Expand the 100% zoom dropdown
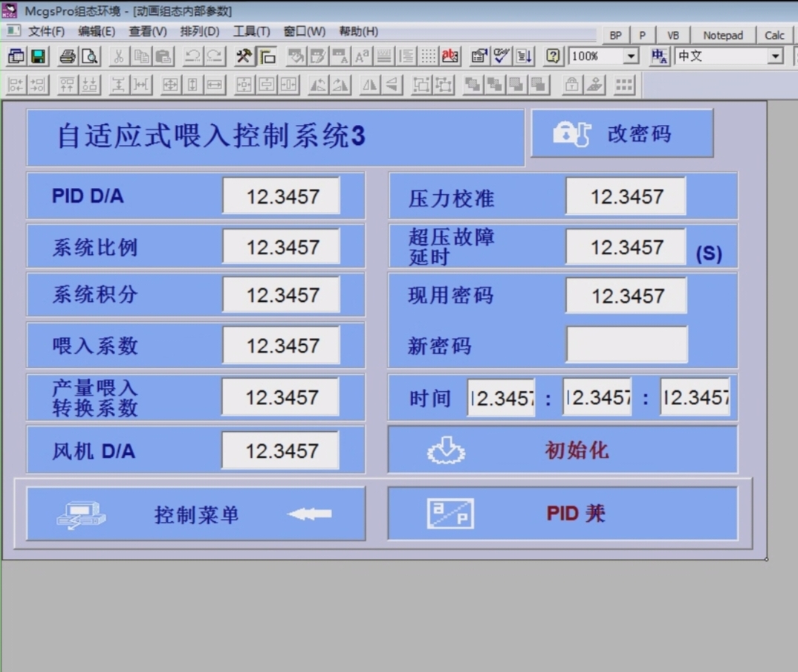Viewport: 798px width, 672px height. (631, 56)
